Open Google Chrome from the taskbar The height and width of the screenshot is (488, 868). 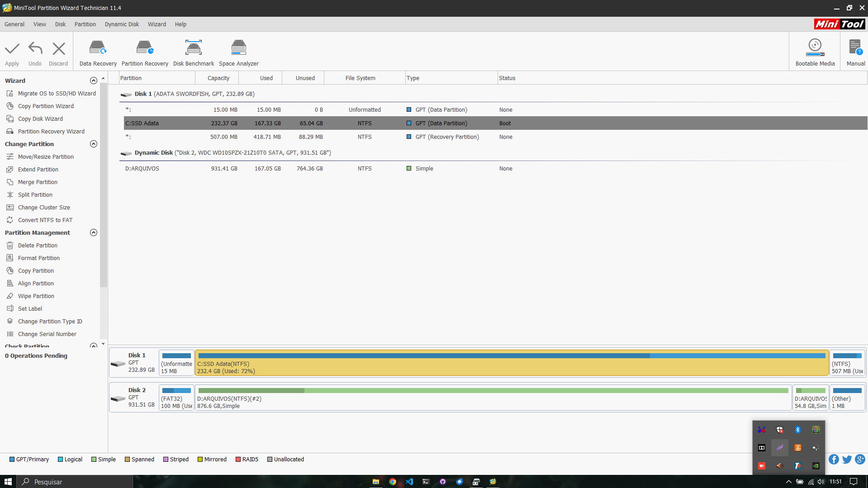pos(393,482)
